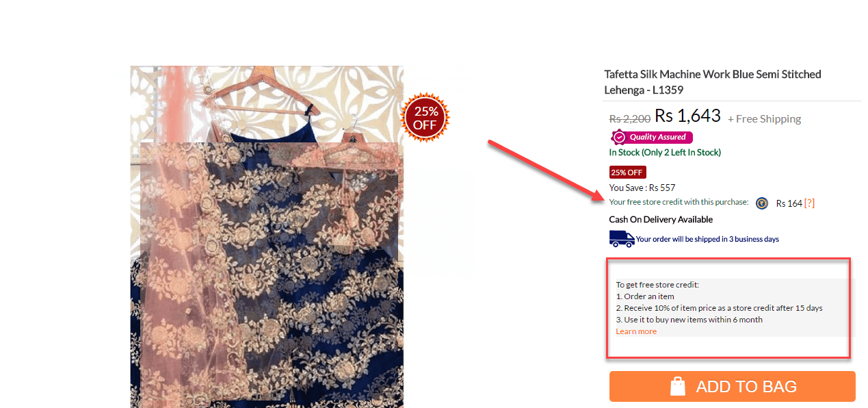
Task: Click the crossed-out Rs 2,200 price
Action: click(x=630, y=118)
